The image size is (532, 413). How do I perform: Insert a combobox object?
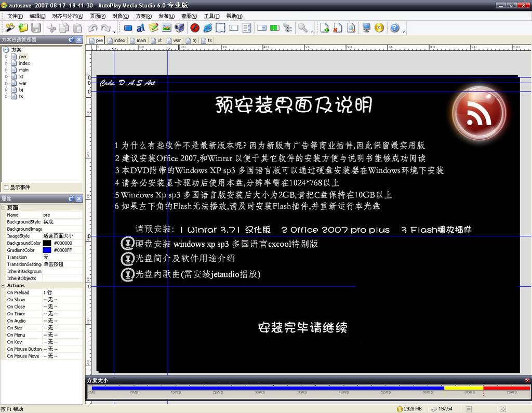click(x=262, y=28)
